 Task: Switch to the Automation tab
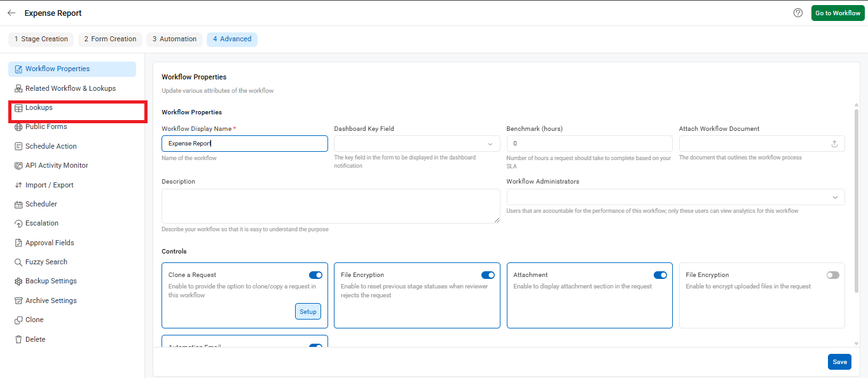point(174,39)
